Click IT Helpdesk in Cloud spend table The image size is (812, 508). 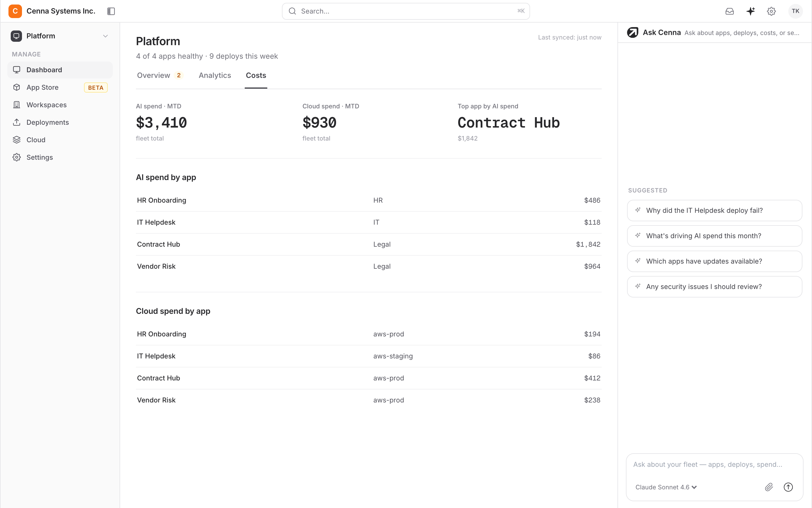pyautogui.click(x=156, y=356)
